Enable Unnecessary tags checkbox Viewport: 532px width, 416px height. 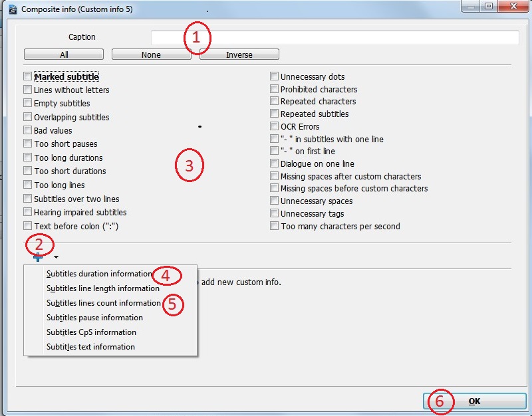coord(275,213)
